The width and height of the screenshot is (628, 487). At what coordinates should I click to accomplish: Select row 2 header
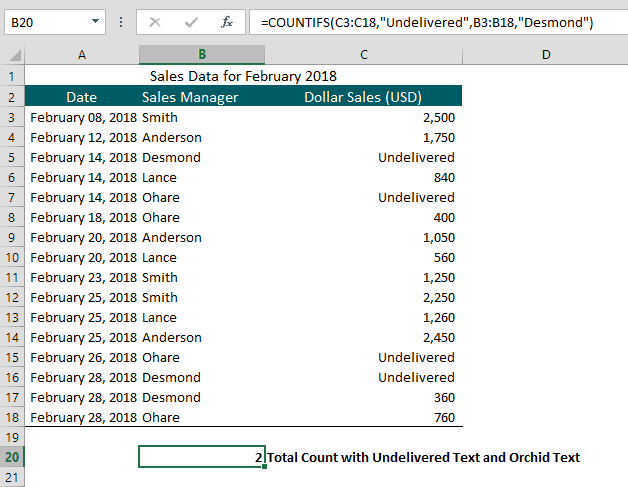pos(12,97)
